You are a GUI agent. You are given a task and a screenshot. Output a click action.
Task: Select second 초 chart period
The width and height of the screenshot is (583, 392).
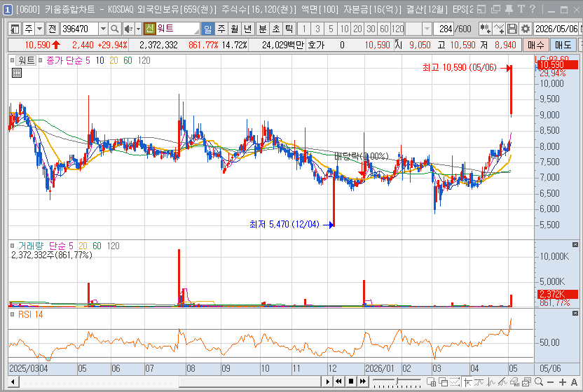click(x=276, y=29)
